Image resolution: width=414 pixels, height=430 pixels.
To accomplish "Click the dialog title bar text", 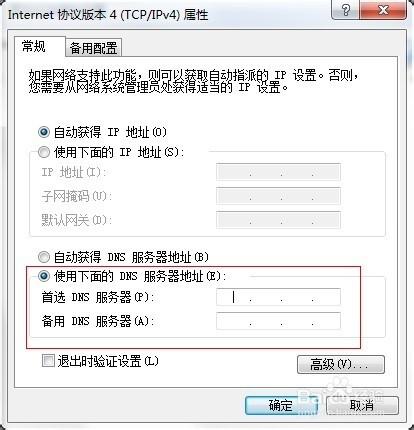I will click(108, 15).
